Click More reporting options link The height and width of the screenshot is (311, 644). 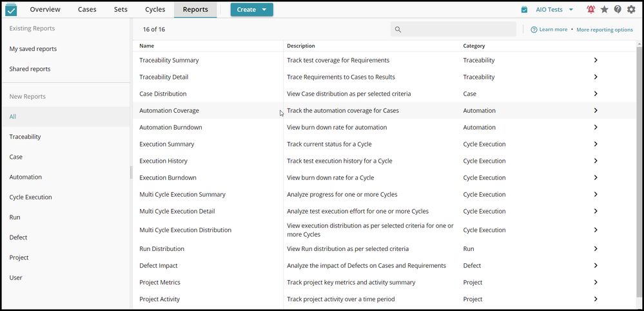(x=604, y=30)
